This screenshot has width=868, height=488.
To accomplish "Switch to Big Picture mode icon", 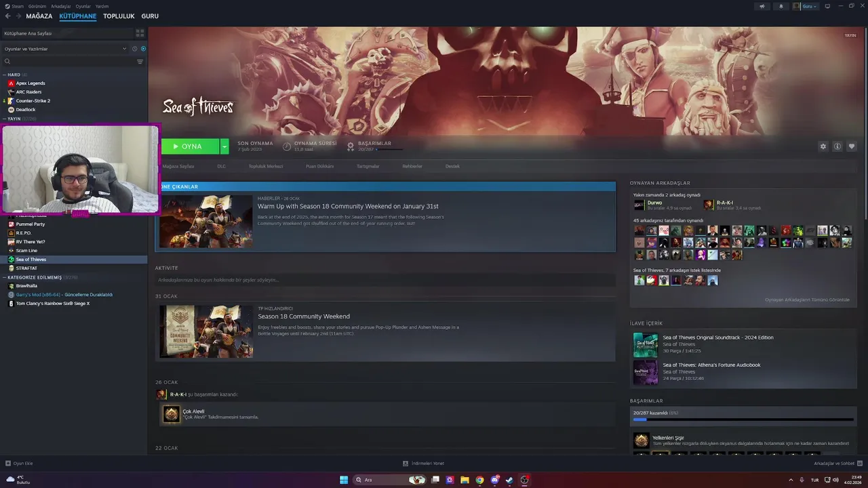I will (x=827, y=6).
